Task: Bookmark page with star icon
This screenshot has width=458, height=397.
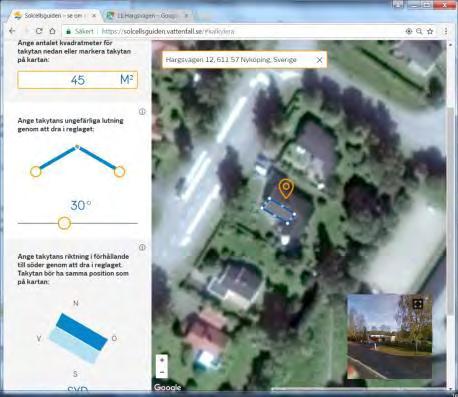Action: (x=430, y=31)
